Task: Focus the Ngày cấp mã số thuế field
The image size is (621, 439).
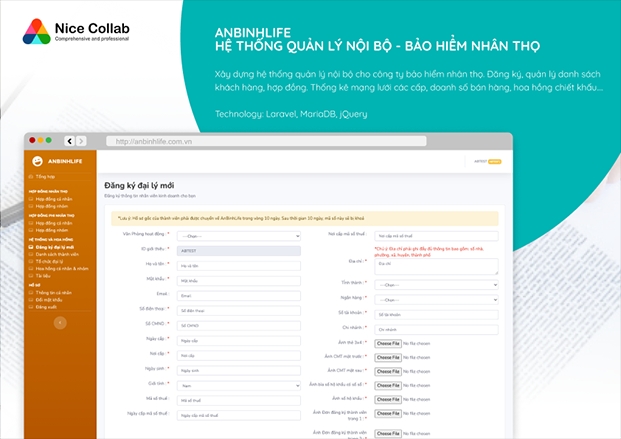Action: tap(238, 416)
